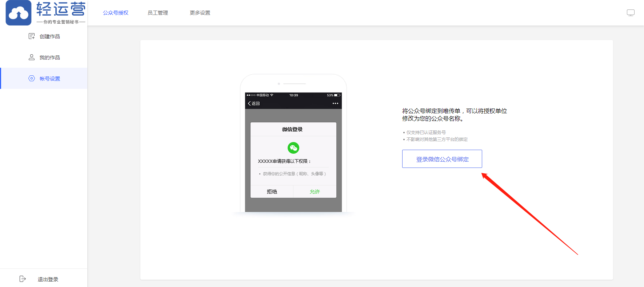This screenshot has height=287, width=644.
Task: Tap 返回 back in phone mockup
Action: click(x=254, y=103)
